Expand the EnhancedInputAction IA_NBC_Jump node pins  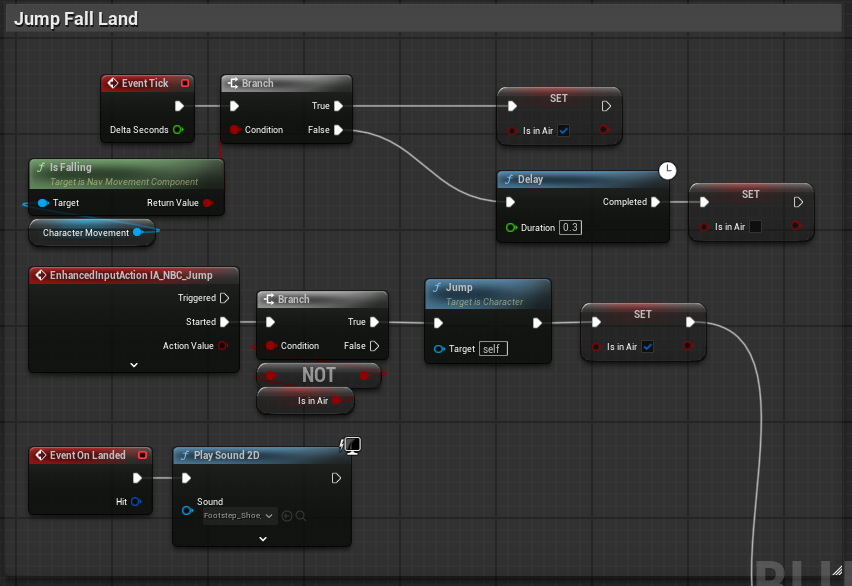click(x=134, y=365)
